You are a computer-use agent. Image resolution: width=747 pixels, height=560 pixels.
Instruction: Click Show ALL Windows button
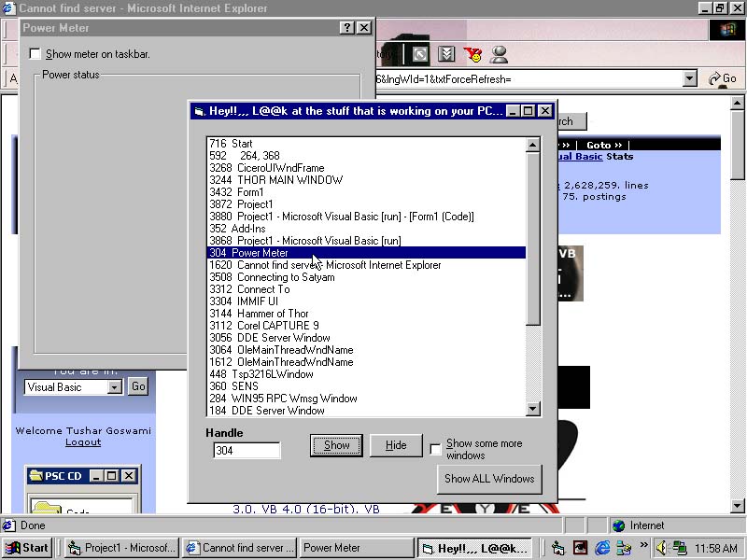[489, 479]
